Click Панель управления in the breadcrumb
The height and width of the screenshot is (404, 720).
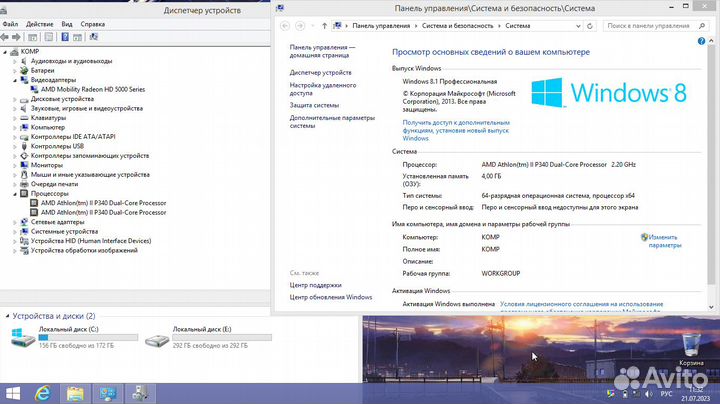coord(381,26)
